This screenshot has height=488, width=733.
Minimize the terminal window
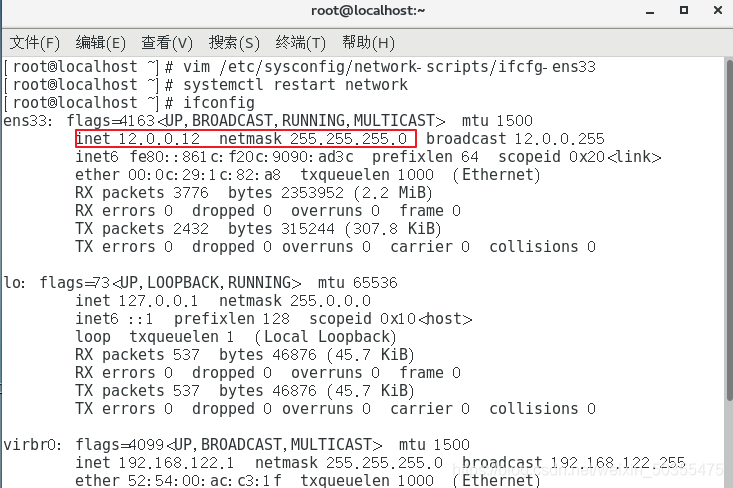pos(650,11)
